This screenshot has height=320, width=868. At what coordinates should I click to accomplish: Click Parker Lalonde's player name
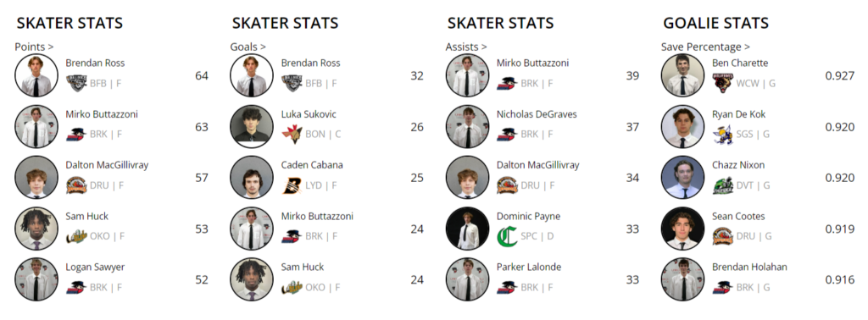click(x=529, y=267)
